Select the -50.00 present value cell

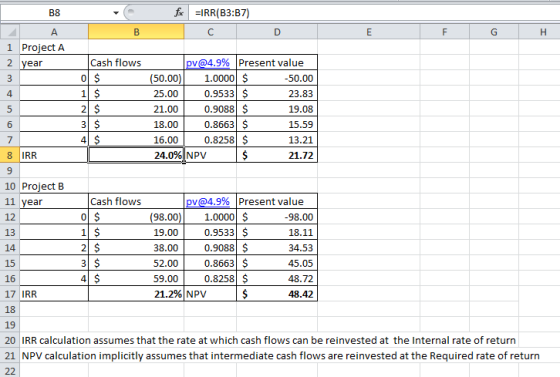(277, 78)
